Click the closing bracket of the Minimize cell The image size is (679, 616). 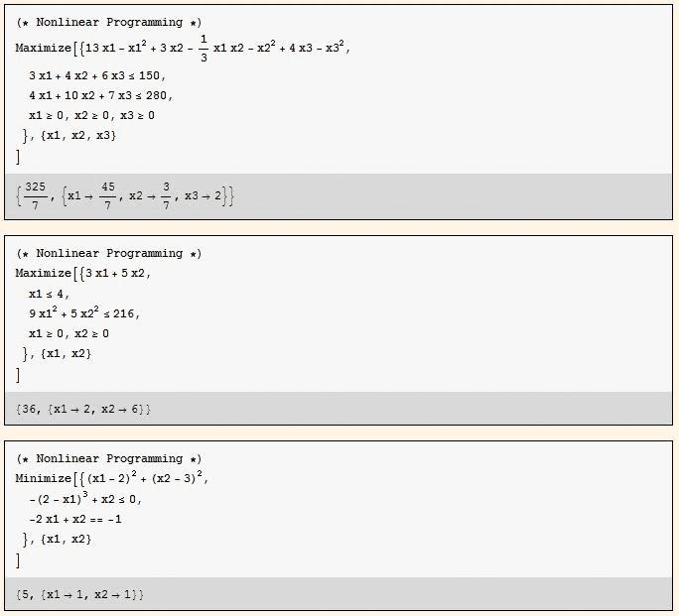click(18, 559)
